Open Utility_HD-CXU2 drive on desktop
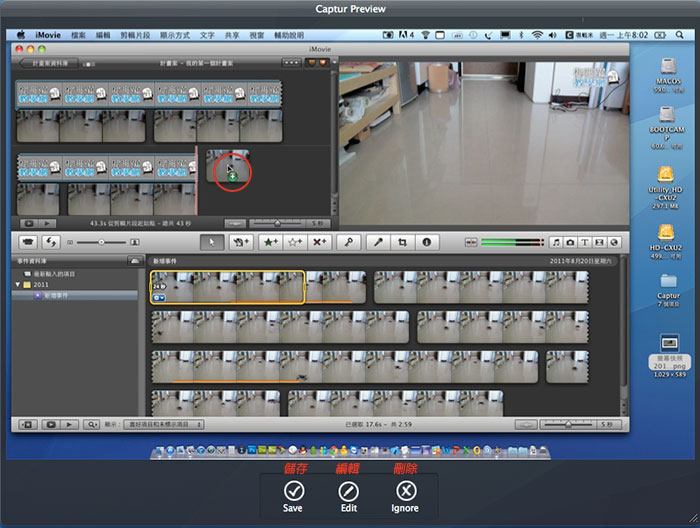The width and height of the screenshot is (700, 528). point(665,188)
